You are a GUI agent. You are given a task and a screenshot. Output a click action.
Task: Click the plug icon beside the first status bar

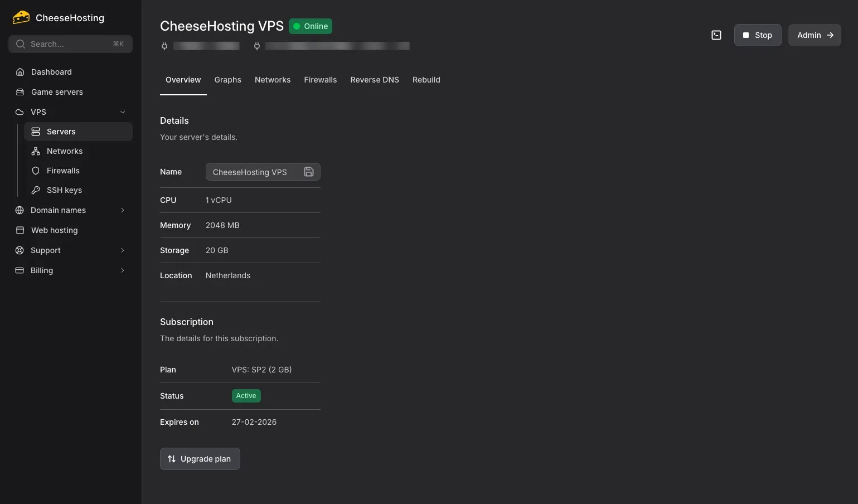164,46
